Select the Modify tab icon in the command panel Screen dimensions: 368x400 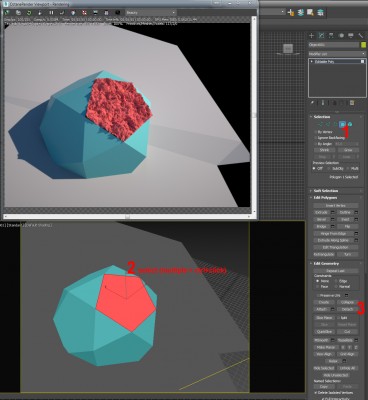click(322, 36)
